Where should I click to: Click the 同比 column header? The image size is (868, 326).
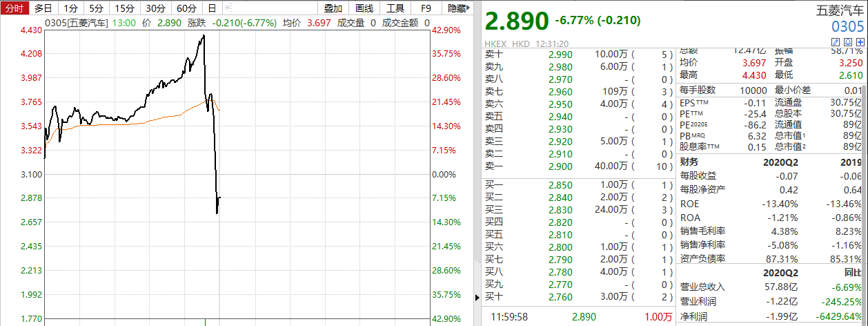(x=854, y=273)
